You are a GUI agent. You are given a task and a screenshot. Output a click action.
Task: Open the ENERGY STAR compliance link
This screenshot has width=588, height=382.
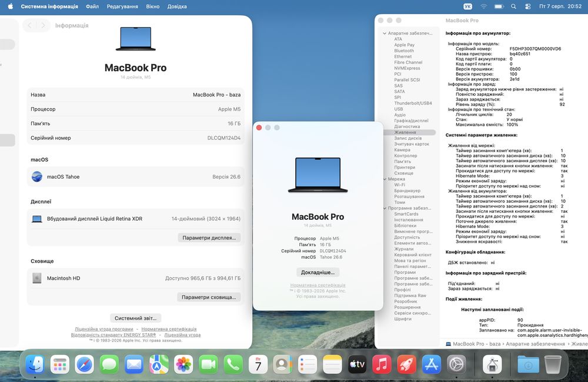113,335
